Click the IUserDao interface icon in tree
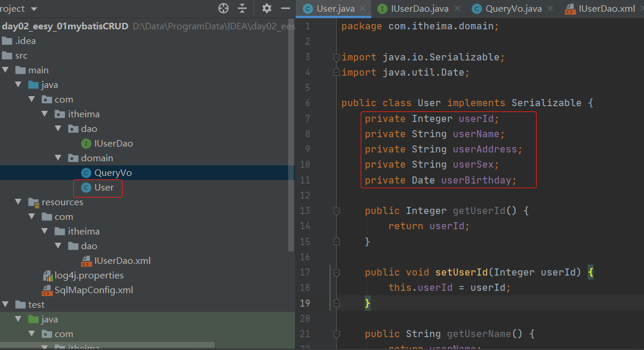 pyautogui.click(x=86, y=144)
